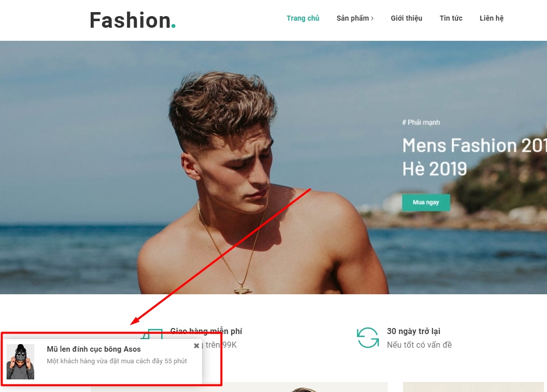Select the Giao hàng miễn phí heading
The height and width of the screenshot is (392, 547).
(206, 331)
